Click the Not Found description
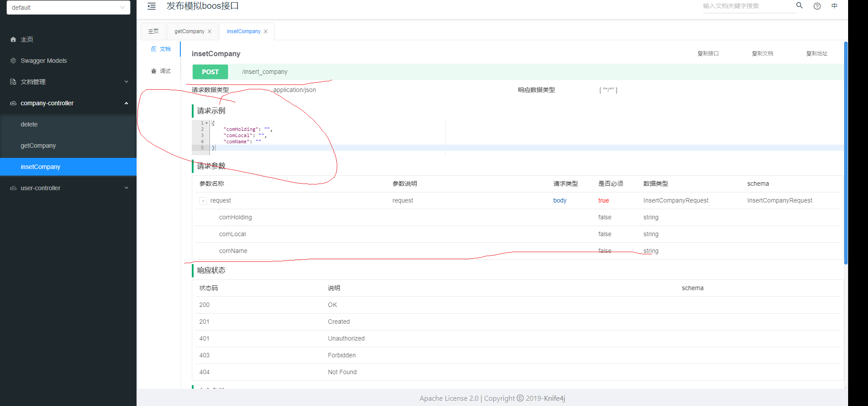868x406 pixels. [x=342, y=372]
